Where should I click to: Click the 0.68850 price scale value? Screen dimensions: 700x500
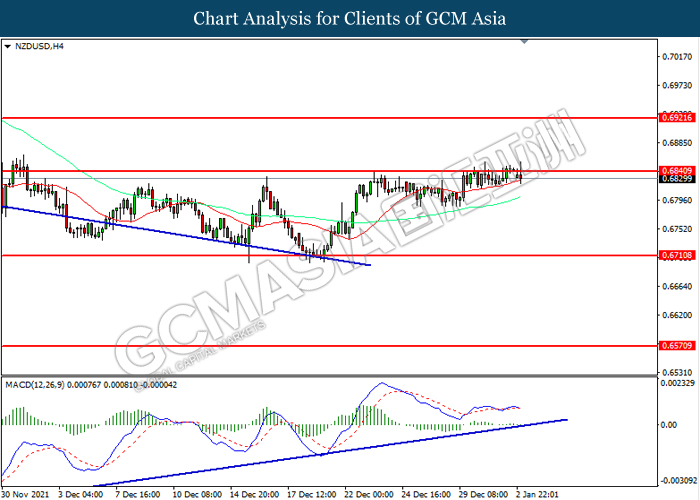[678, 143]
